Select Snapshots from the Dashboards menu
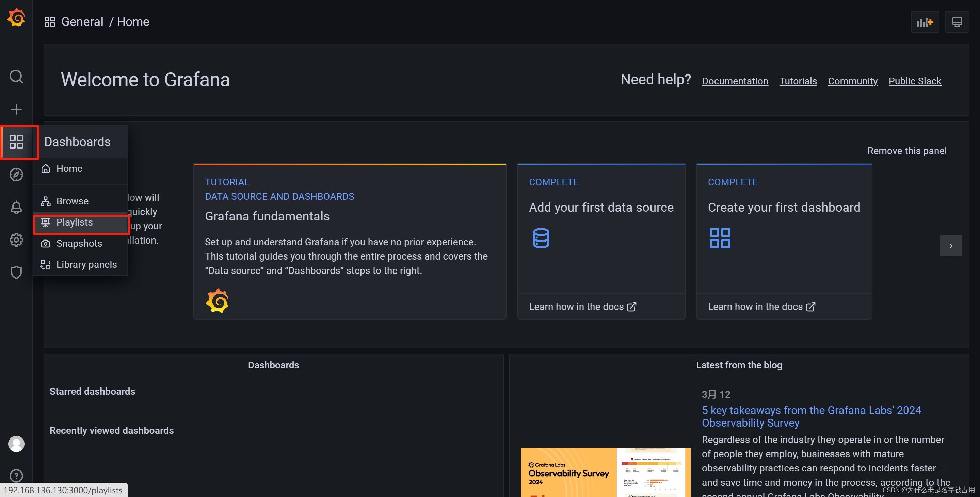980x497 pixels. tap(80, 243)
